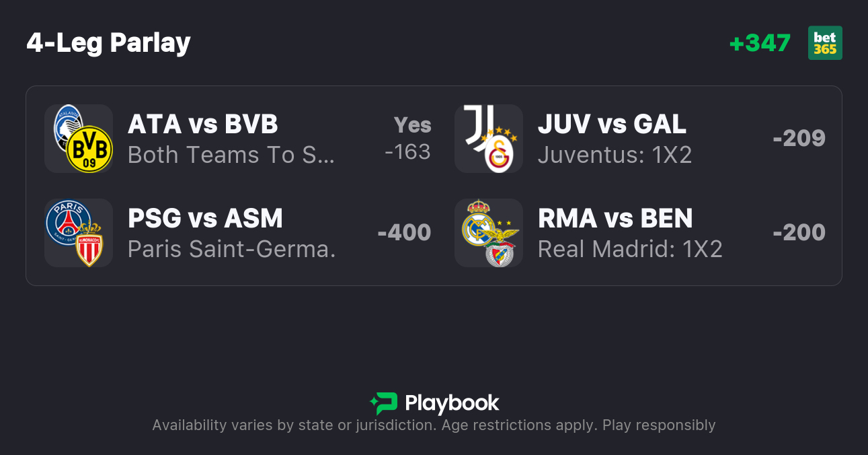Select the +347 parlay odds
Viewport: 868px width, 455px height.
pos(760,43)
